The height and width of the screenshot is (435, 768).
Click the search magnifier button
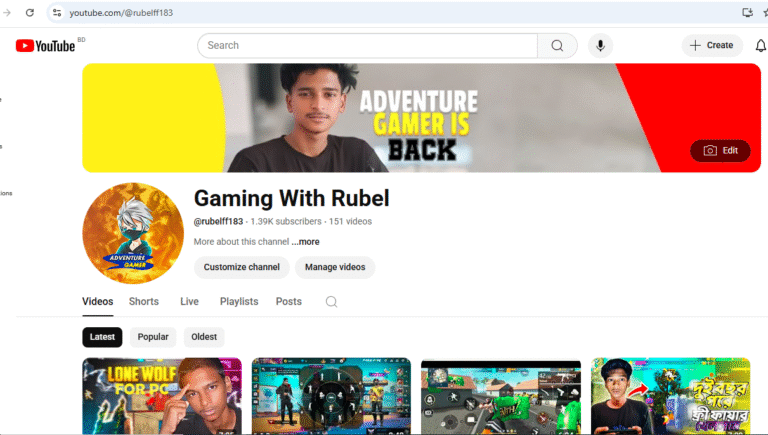pos(557,46)
